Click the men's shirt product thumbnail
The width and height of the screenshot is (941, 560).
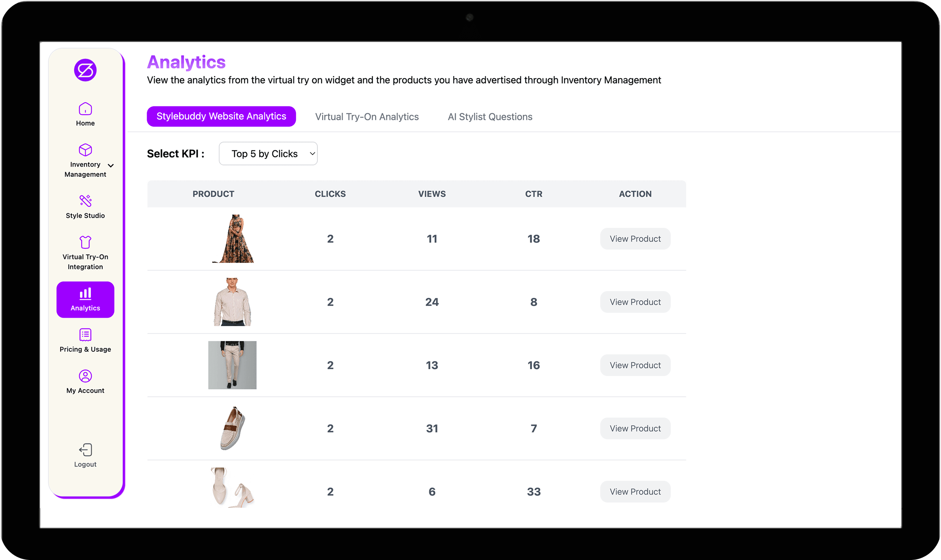point(232,302)
